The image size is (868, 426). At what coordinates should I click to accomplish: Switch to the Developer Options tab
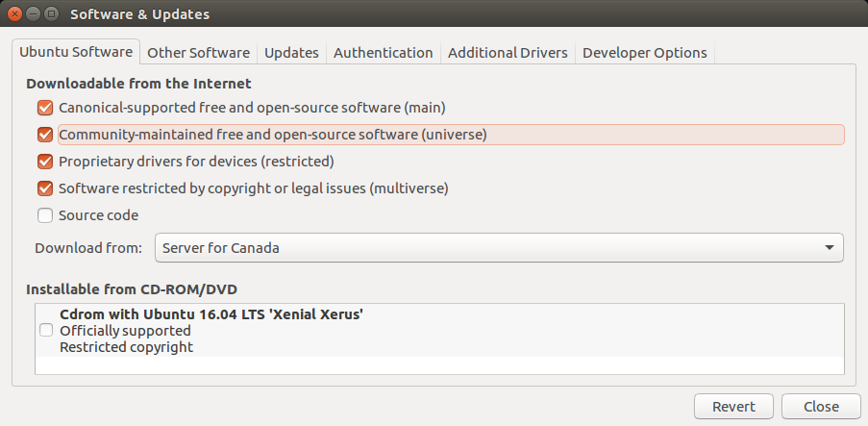pyautogui.click(x=644, y=53)
